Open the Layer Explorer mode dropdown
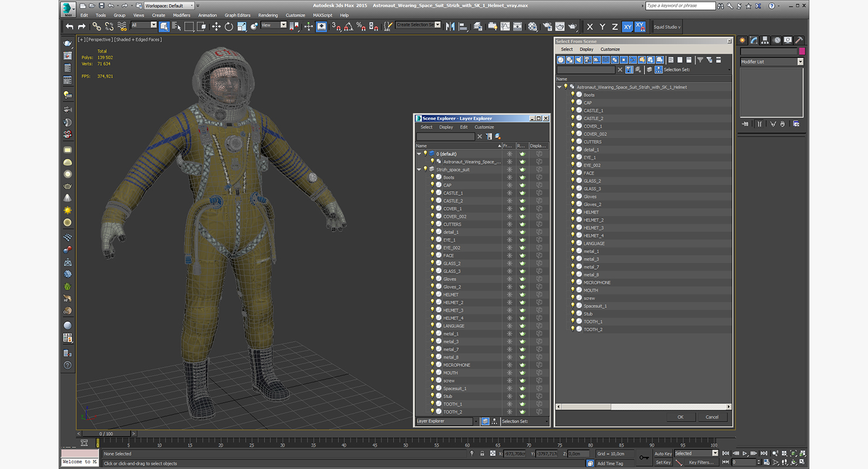The image size is (868, 469). point(447,421)
